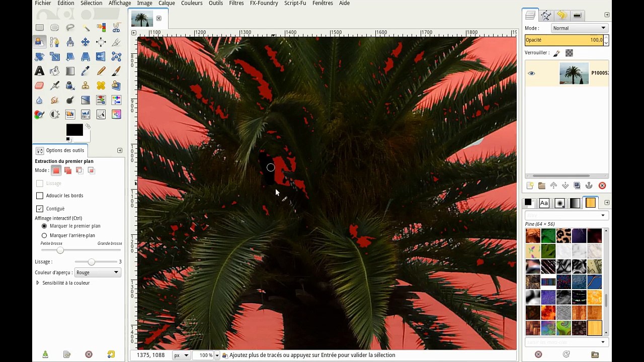This screenshot has width=644, height=362.
Task: Delete the current layer
Action: tap(602, 186)
